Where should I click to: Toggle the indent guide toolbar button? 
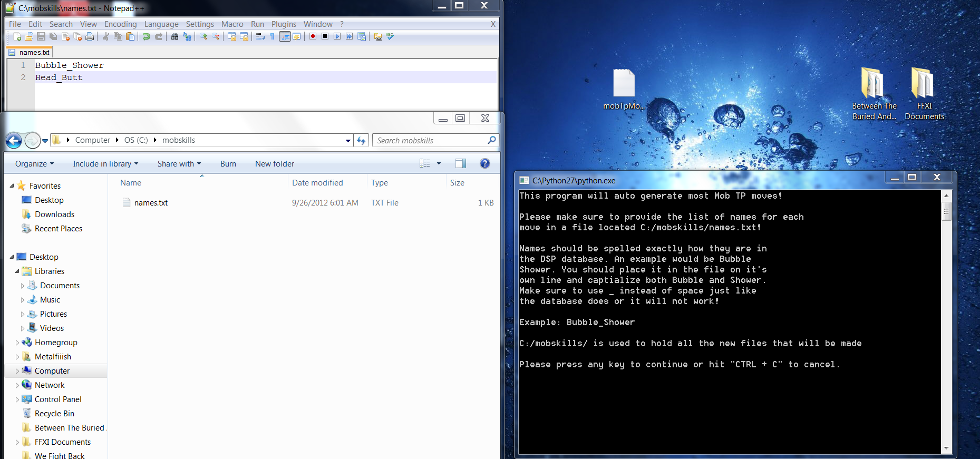285,36
